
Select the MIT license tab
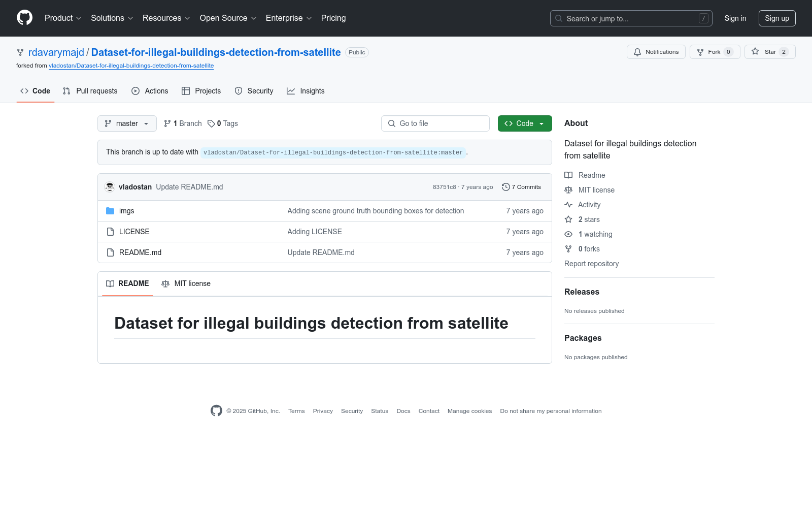click(186, 283)
